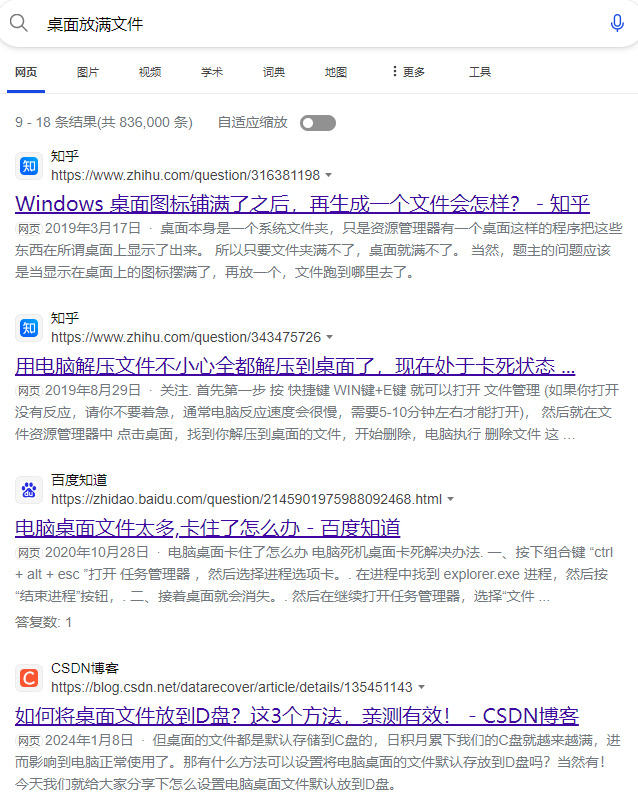Screen dimensions: 638x812
Task: Expand arrow next to zhihu.com/question/316381198 URL
Action: pos(328,176)
